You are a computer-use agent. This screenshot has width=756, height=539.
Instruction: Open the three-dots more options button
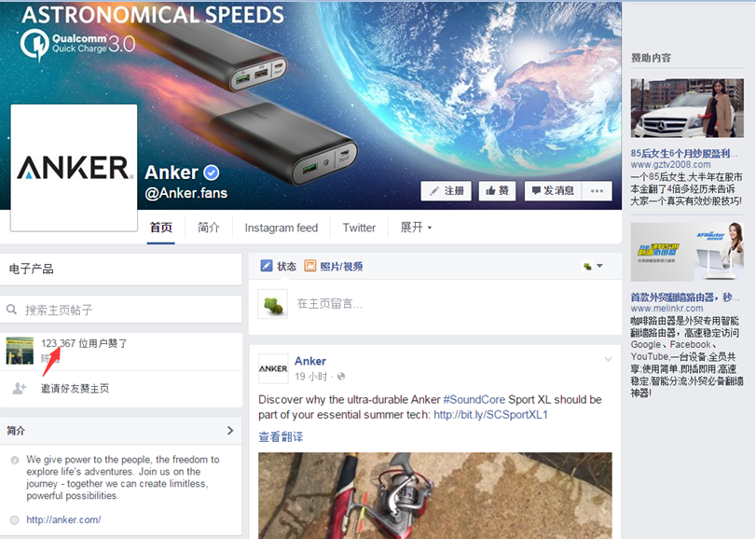597,191
